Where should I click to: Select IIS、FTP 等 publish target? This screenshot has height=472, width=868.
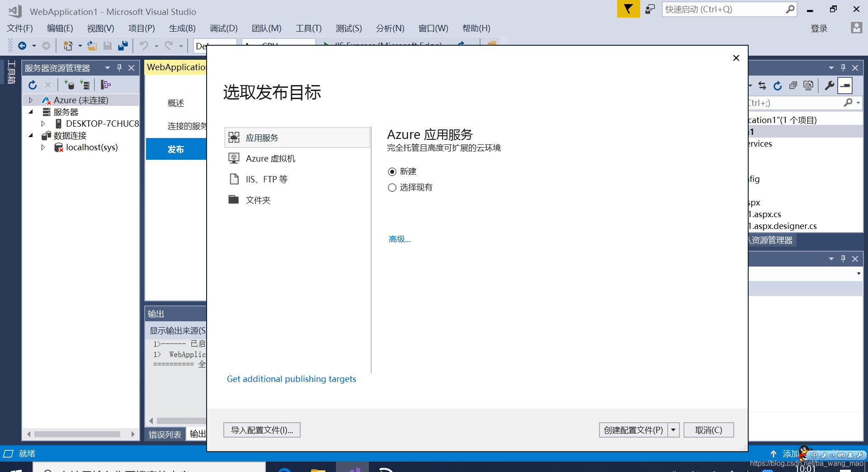[x=297, y=179]
